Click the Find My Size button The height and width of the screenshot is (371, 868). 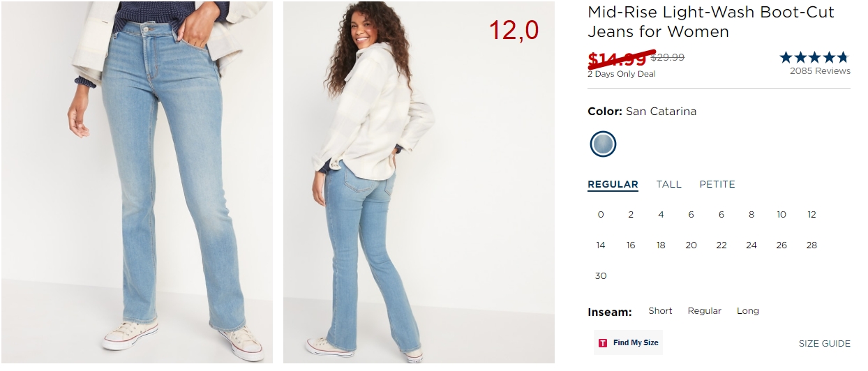point(628,343)
